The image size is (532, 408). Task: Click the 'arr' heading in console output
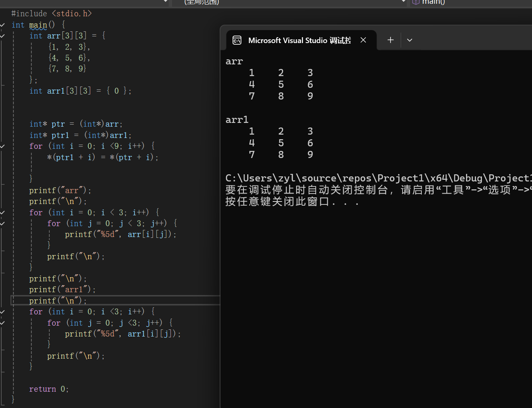coord(234,61)
